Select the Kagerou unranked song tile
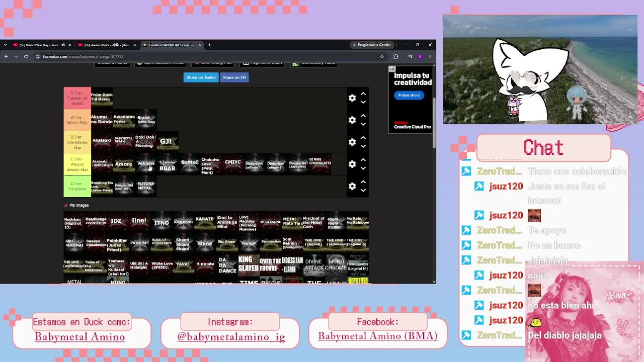Viewport: 644px width, 362px height. click(183, 222)
